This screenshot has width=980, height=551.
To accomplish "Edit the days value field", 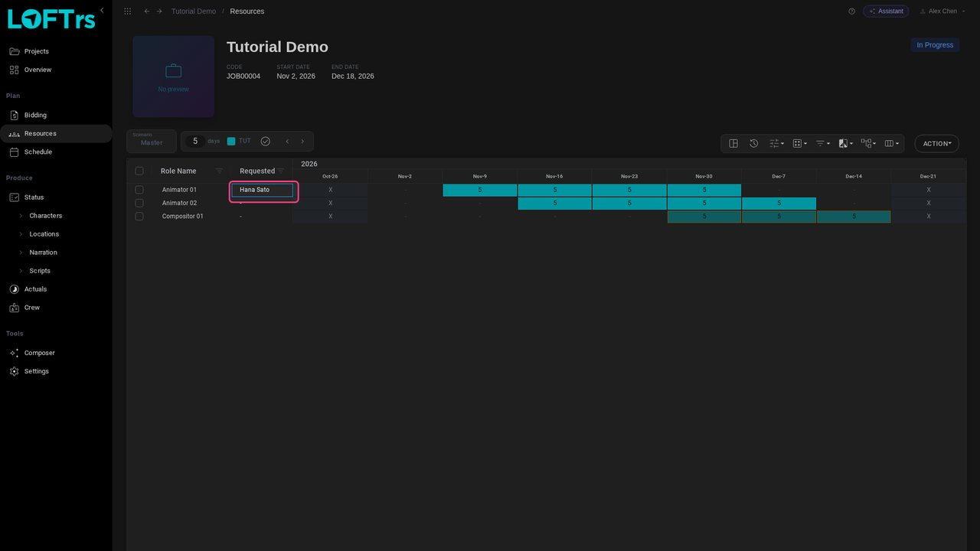I will click(x=195, y=141).
